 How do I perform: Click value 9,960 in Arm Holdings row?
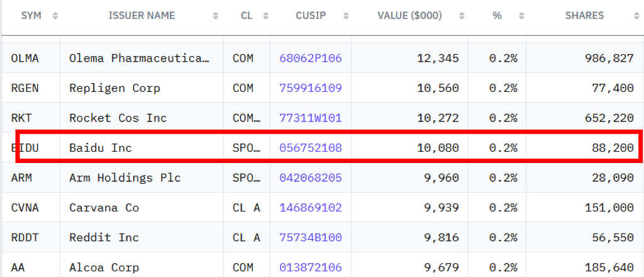441,178
